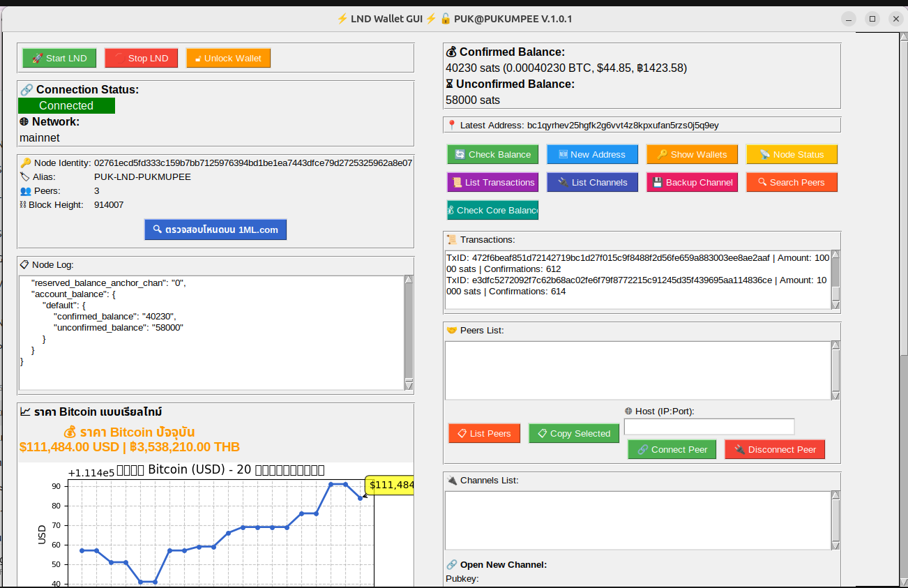908x588 pixels.
Task: Check the wallet balance
Action: [x=492, y=154]
